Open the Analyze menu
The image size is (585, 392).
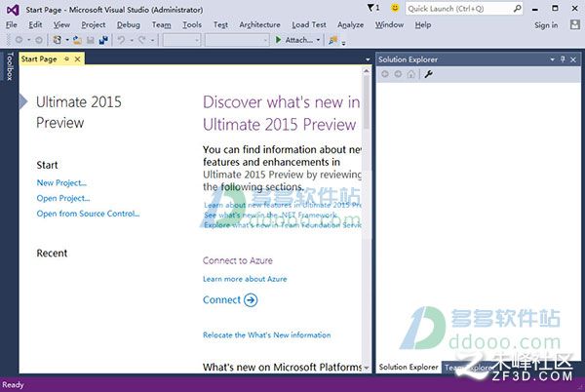[350, 24]
